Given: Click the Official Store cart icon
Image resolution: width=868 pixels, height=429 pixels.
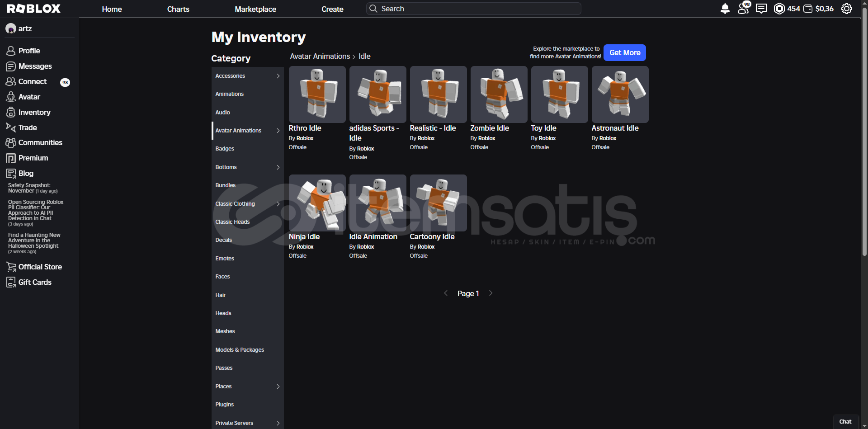Looking at the screenshot, I should [11, 267].
